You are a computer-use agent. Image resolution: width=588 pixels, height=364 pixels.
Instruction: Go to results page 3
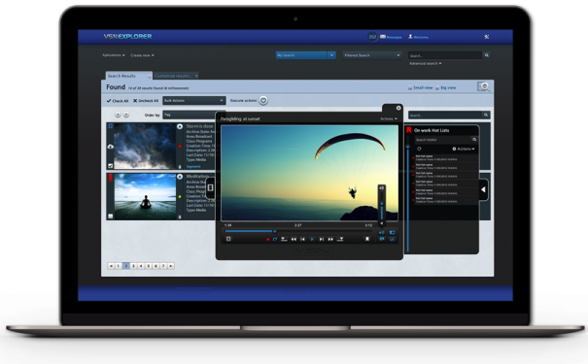(133, 266)
